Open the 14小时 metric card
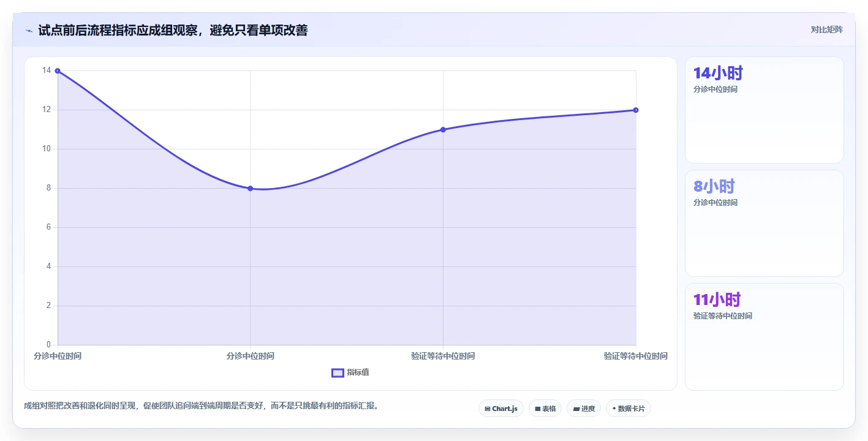 [x=764, y=110]
